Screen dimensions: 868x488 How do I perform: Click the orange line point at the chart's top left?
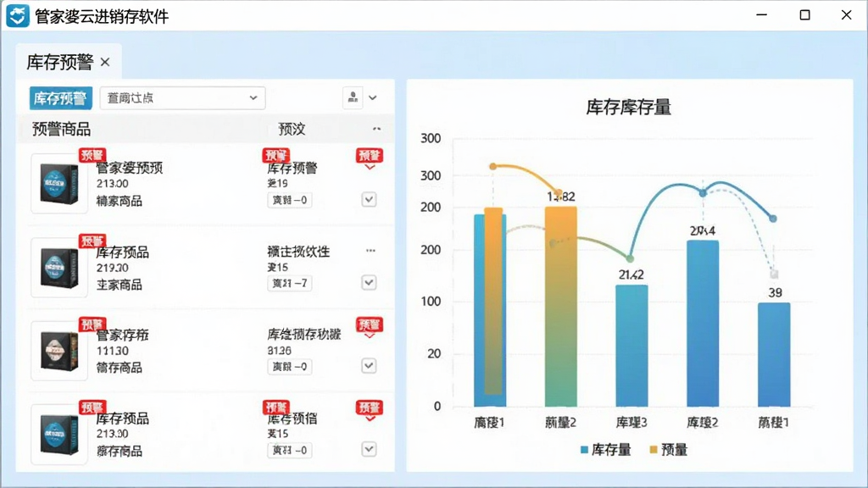coord(493,166)
